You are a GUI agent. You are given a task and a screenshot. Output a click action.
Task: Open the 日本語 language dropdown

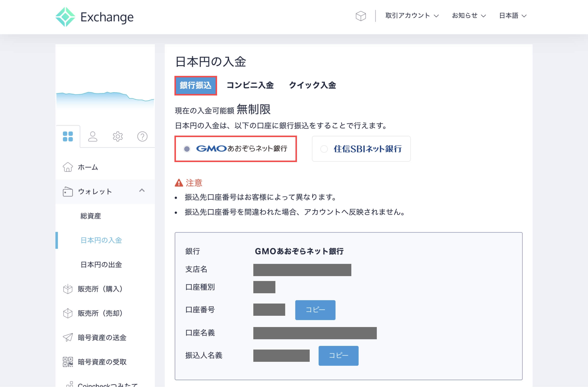(x=513, y=16)
